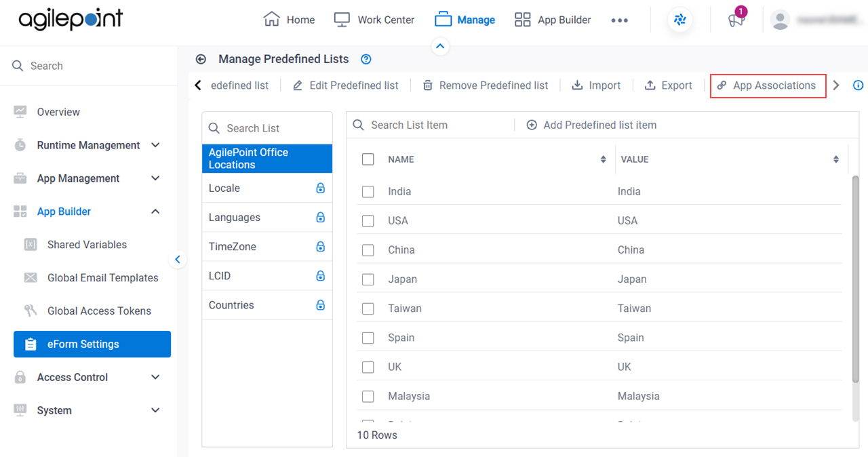Open App Associations
Screen dimensions: 868x457
point(768,85)
